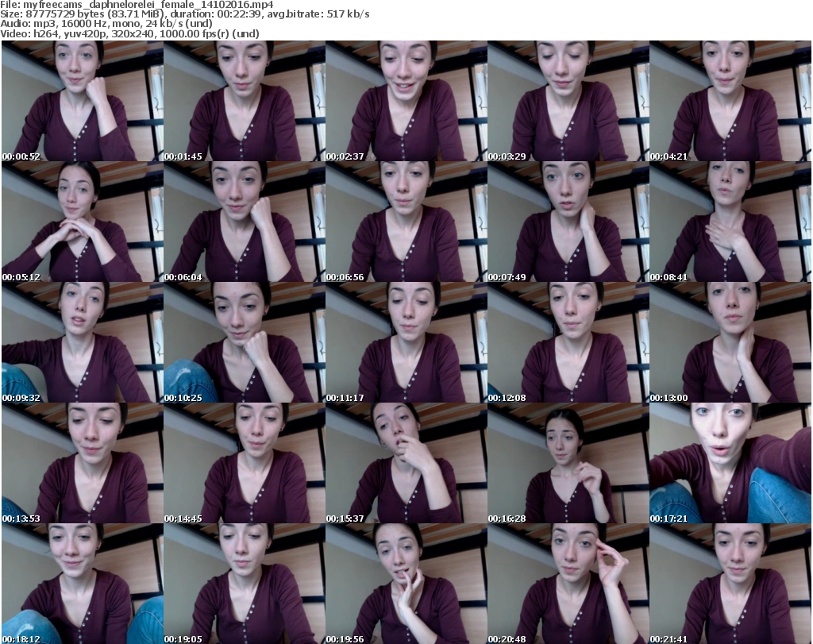
Task: Open the frame at 00:08:41
Action: pos(730,222)
